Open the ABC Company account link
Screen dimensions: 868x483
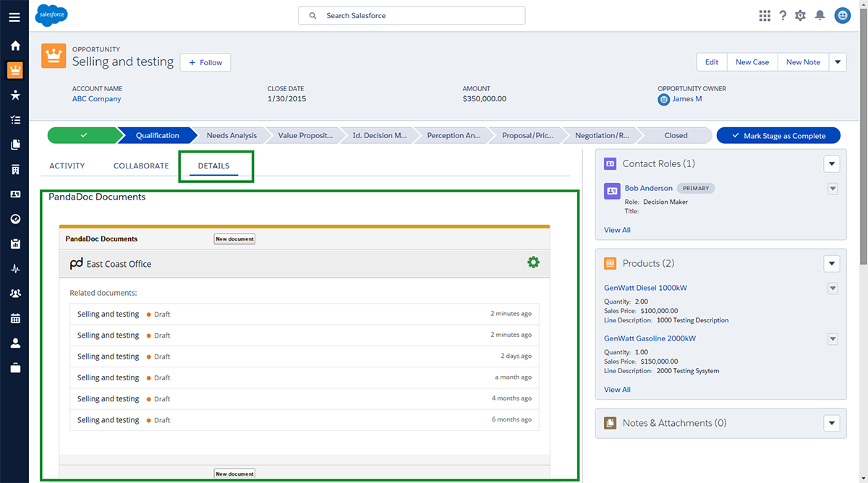point(96,99)
